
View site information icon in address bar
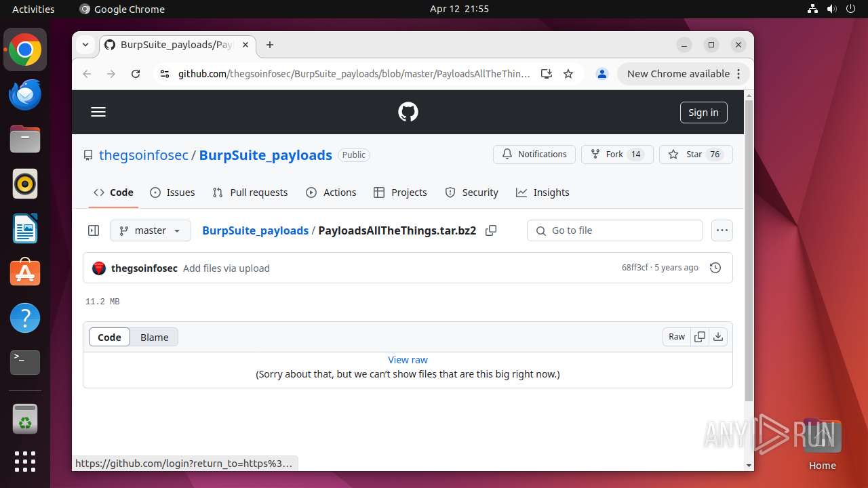tap(164, 74)
